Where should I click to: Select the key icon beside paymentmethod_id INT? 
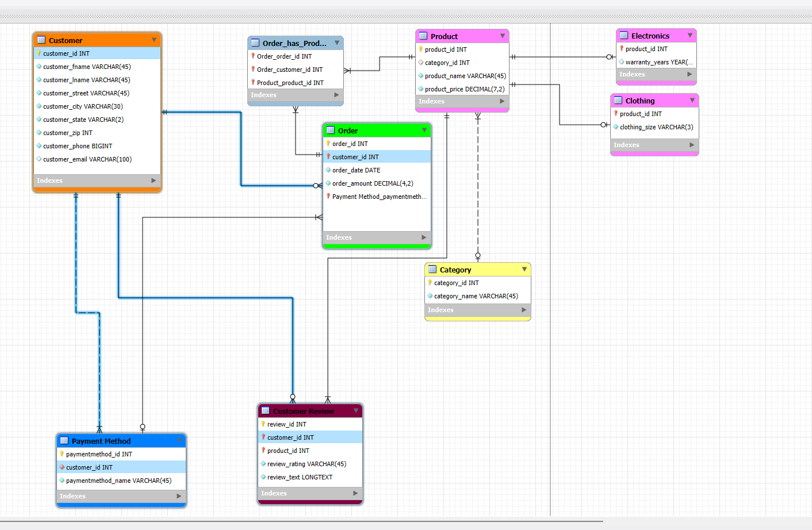point(62,454)
